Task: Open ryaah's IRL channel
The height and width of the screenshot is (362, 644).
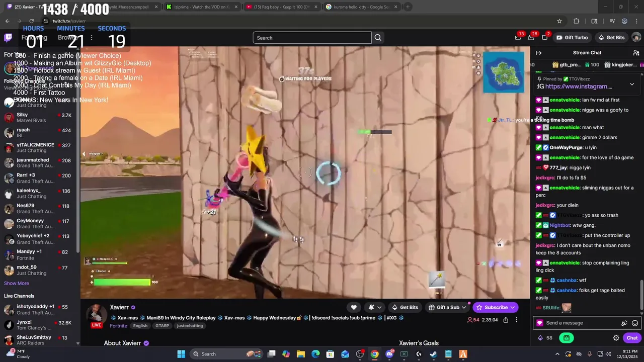Action: click(x=38, y=133)
